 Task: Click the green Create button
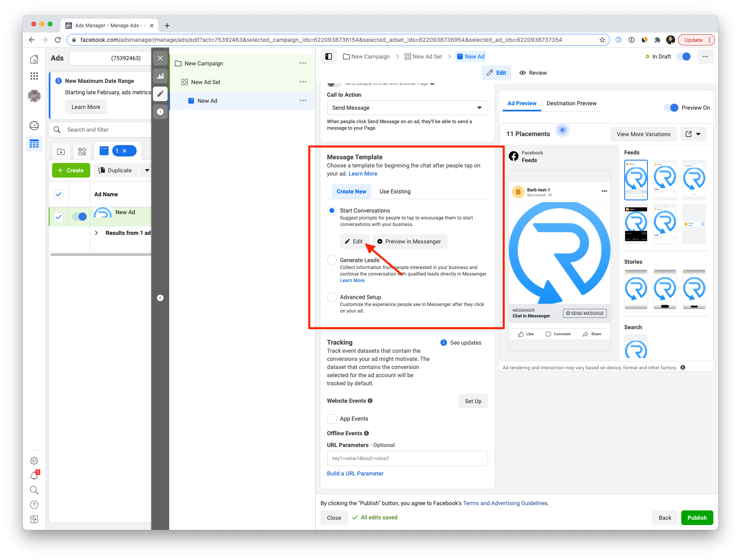click(x=71, y=170)
